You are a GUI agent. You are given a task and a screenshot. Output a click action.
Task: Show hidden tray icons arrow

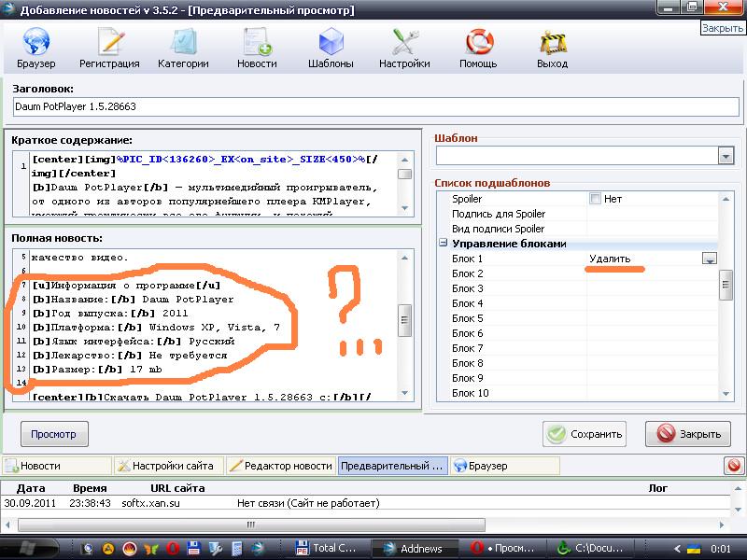tap(677, 549)
